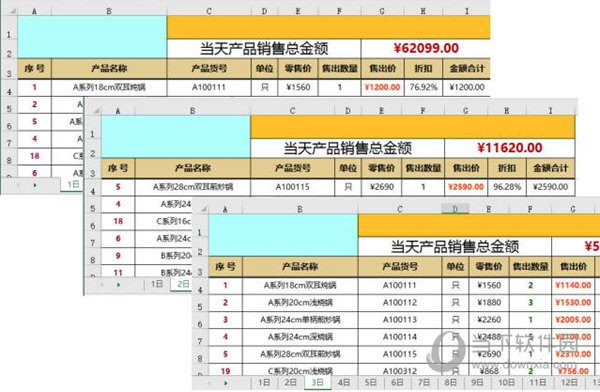The height and width of the screenshot is (392, 600).
Task: Click the A100112 cell in front window
Action: tap(400, 302)
